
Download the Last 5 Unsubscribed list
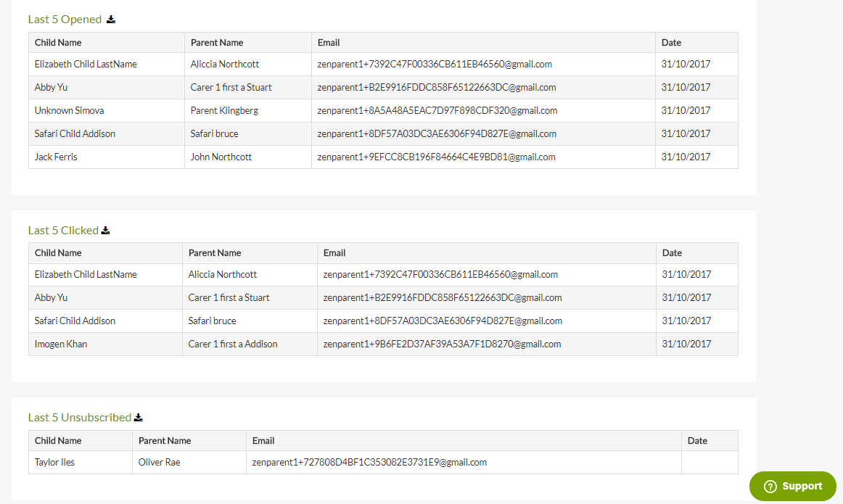(x=138, y=418)
